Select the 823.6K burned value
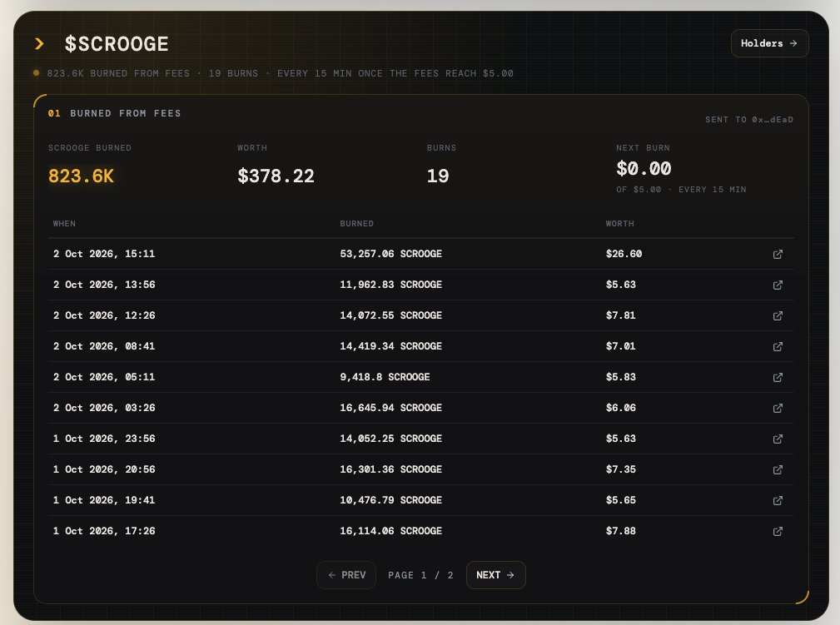The image size is (840, 625). tap(81, 176)
